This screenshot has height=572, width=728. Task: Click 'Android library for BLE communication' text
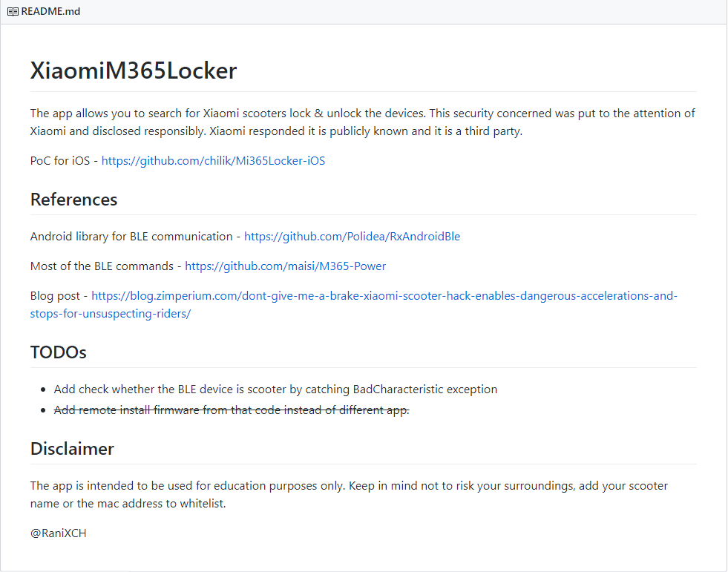[131, 237]
